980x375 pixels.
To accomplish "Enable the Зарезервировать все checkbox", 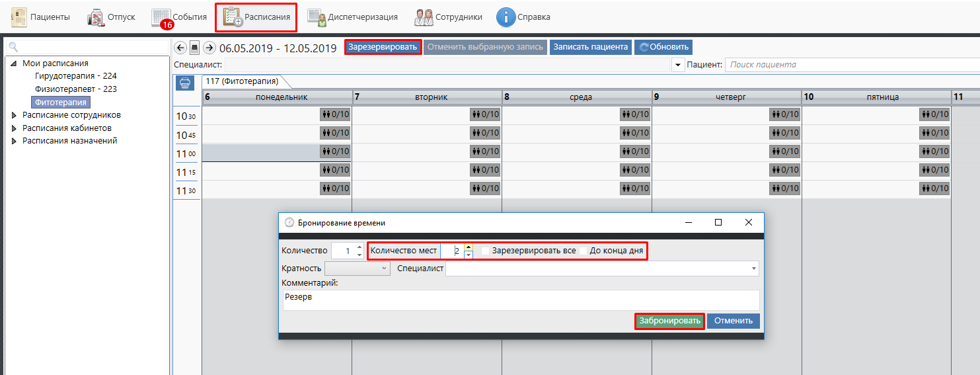I will [486, 251].
